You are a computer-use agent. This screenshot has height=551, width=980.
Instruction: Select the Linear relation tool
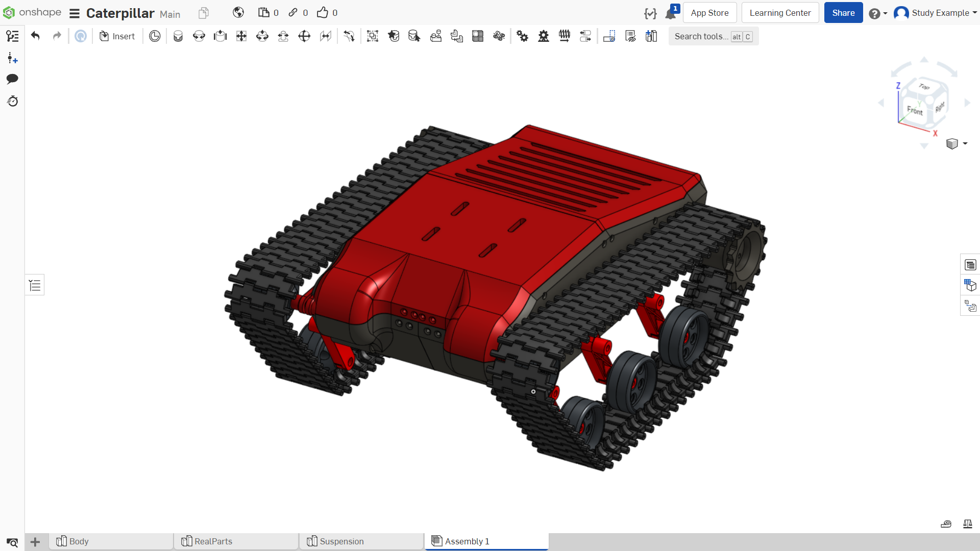pos(585,36)
